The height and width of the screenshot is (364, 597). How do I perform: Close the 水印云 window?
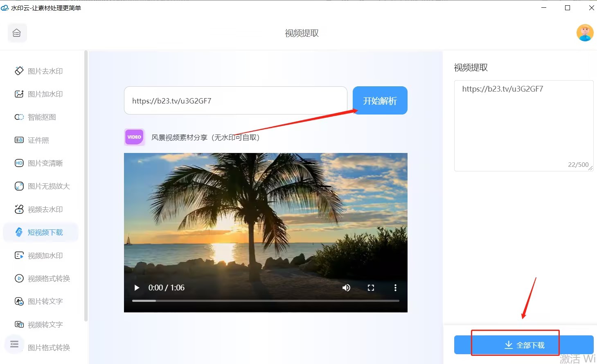click(591, 8)
